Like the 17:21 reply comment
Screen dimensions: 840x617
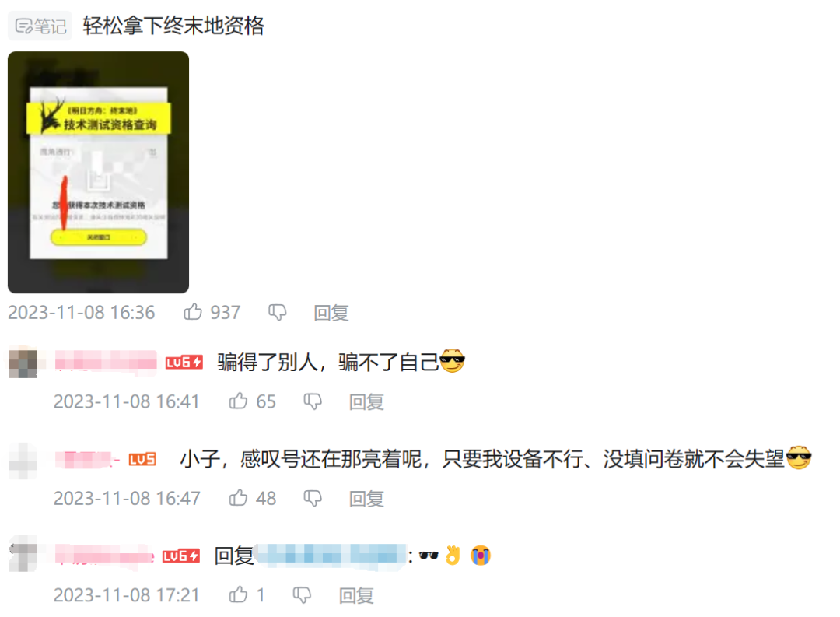click(x=239, y=594)
